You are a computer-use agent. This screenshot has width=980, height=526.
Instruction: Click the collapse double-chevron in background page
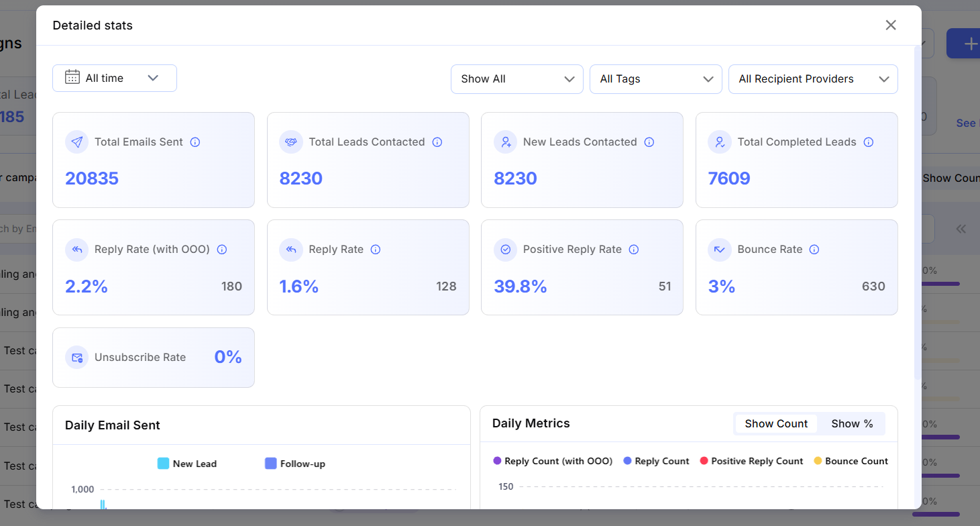click(x=961, y=229)
